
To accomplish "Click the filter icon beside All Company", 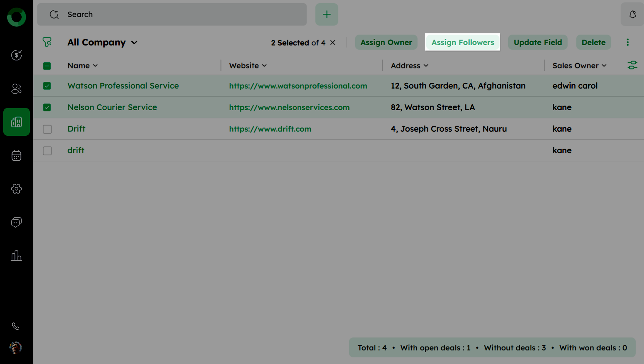I will tap(47, 42).
